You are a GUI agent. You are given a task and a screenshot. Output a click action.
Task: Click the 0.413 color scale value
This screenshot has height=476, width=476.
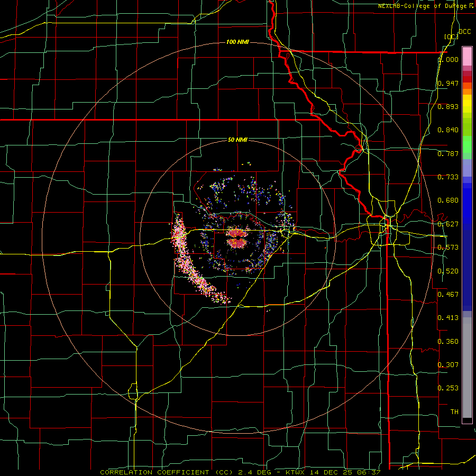[448, 318]
